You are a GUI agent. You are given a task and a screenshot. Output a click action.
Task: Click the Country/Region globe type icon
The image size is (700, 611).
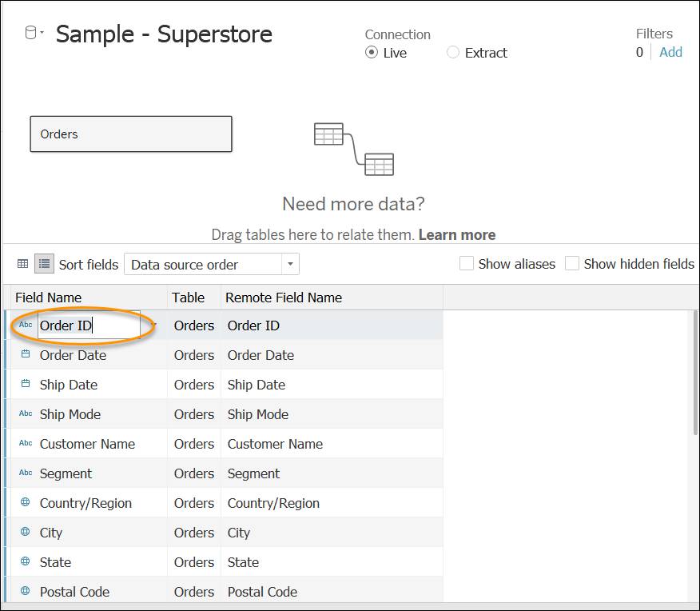[26, 502]
